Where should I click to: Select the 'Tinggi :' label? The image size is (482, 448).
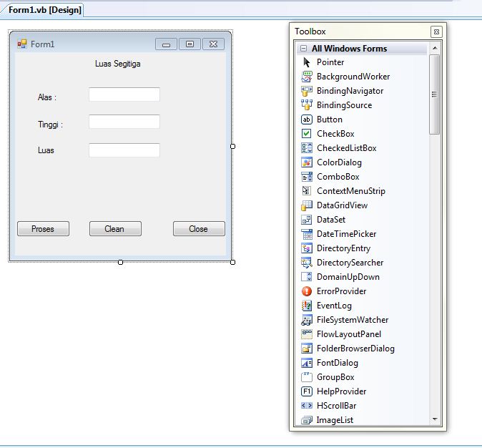[50, 125]
